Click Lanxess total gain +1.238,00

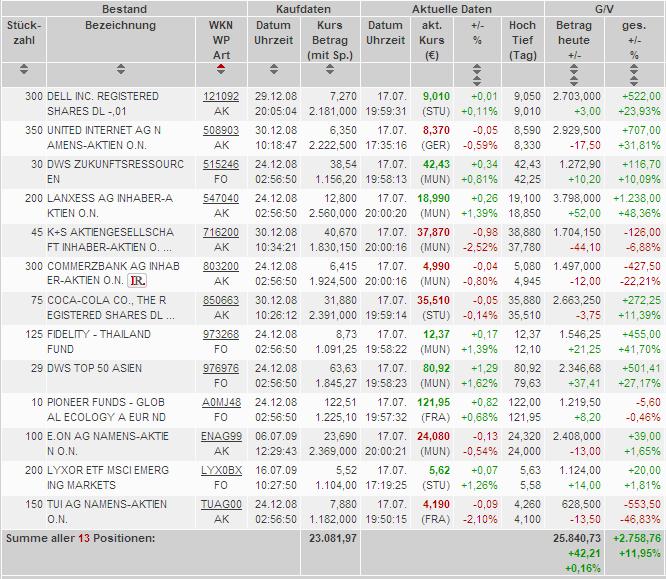pyautogui.click(x=637, y=198)
